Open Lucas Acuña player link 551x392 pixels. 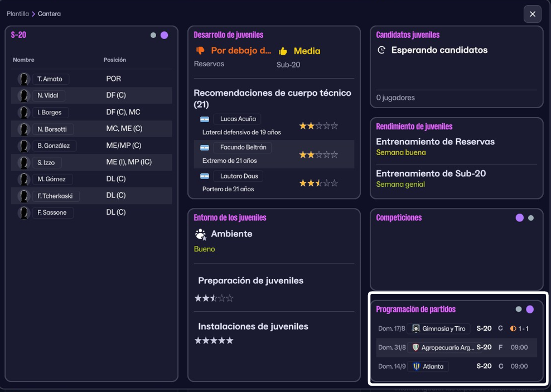click(x=238, y=119)
